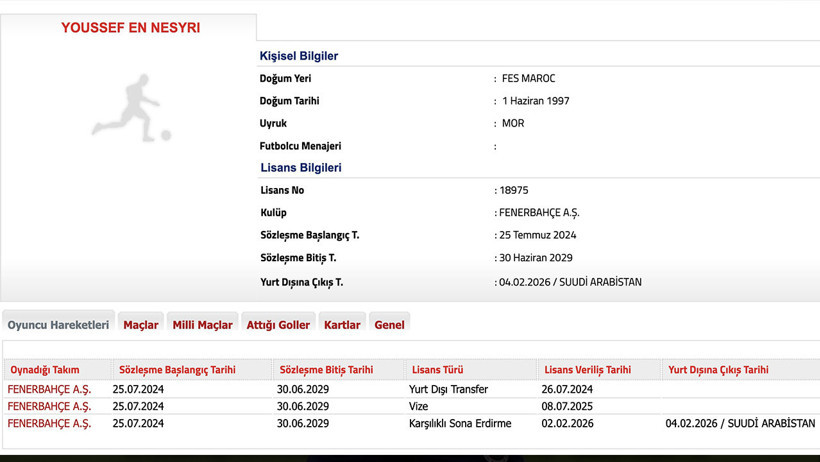Screen dimensions: 820x462
Task: Click the Youssef En Nesyri name heading
Action: click(130, 28)
